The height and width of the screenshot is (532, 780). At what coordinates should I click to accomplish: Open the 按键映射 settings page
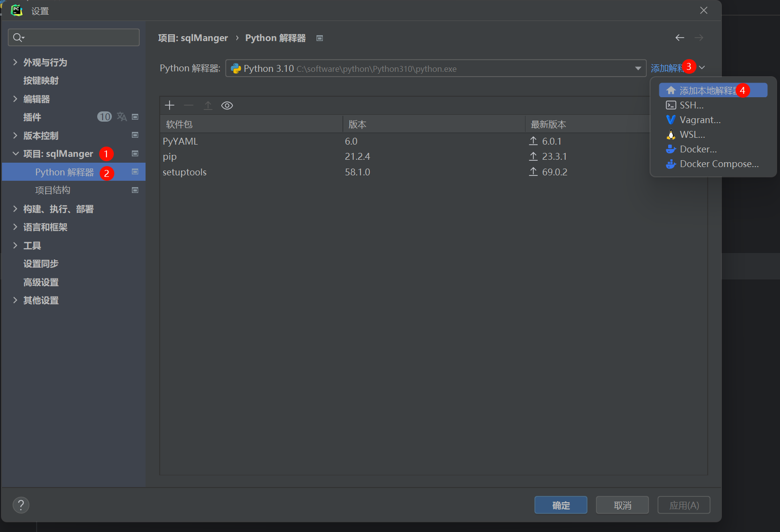point(41,81)
